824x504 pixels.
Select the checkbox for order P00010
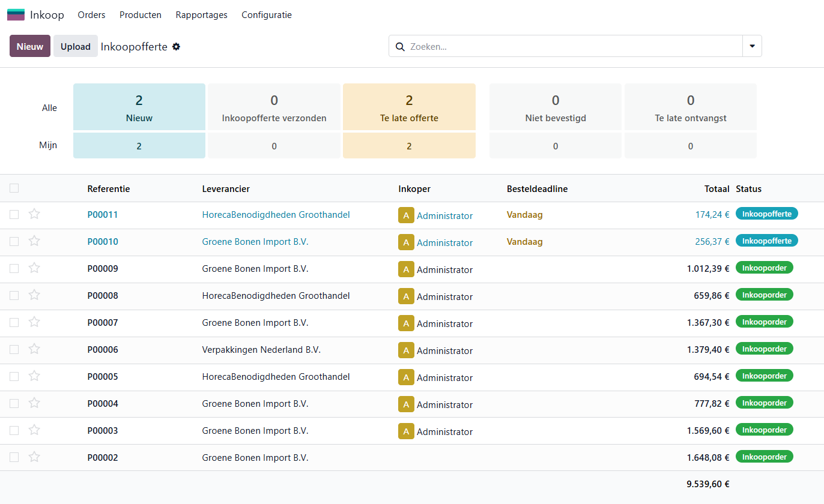point(14,241)
